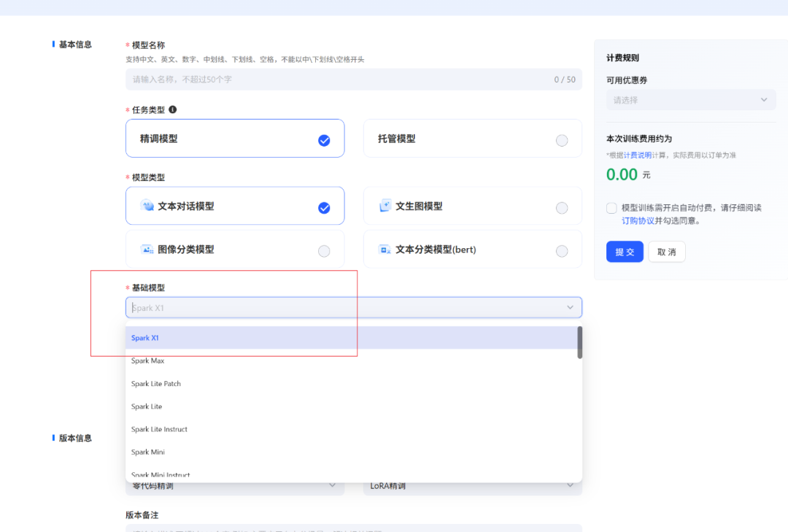The image size is (788, 532).
Task: Open the 零代码精调 dropdown
Action: point(235,486)
